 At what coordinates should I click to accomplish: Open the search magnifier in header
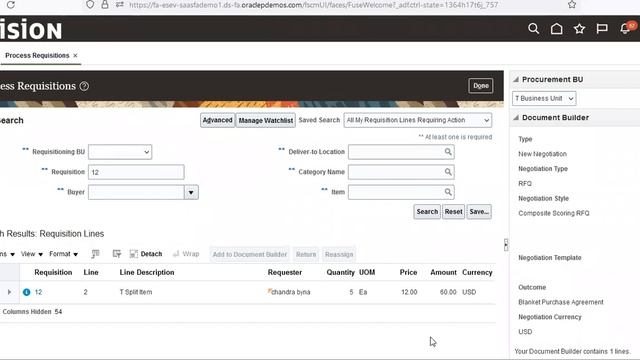(533, 29)
